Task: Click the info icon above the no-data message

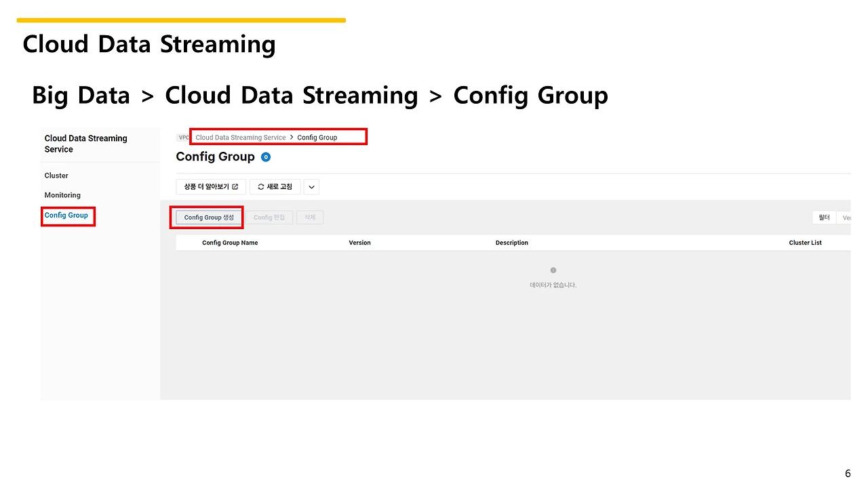Action: pos(553,270)
